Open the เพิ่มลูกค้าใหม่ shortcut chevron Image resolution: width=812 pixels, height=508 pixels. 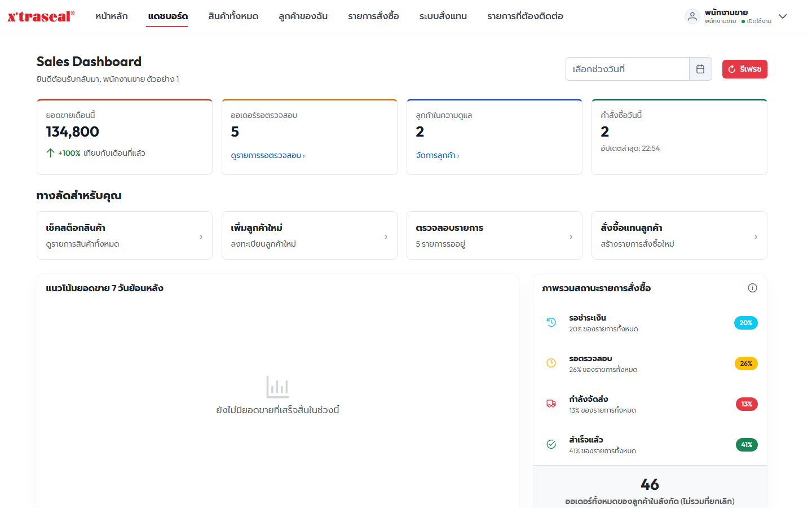tap(386, 237)
